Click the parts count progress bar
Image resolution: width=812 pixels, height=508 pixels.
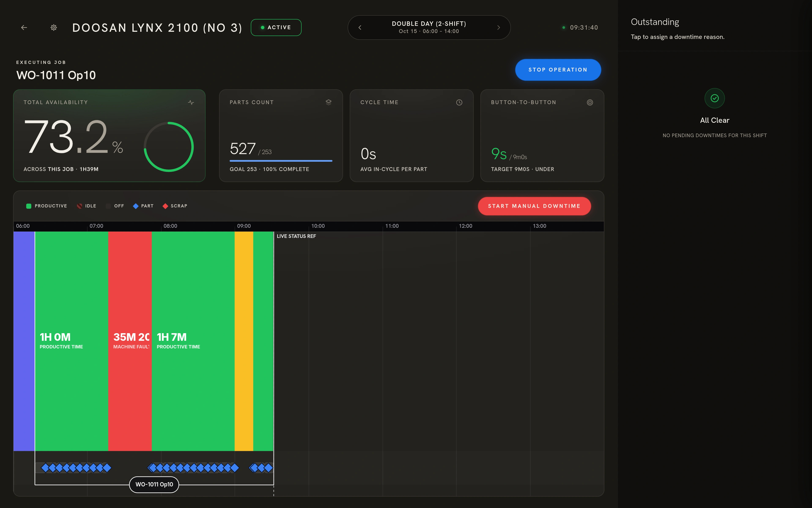tap(281, 161)
